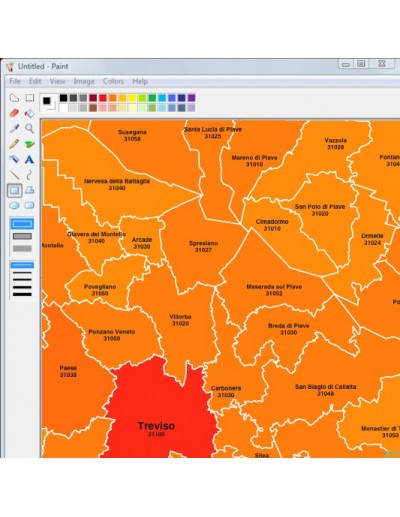Choose the Ellipse shape tool
This screenshot has height=517, width=400.
pos(14,205)
